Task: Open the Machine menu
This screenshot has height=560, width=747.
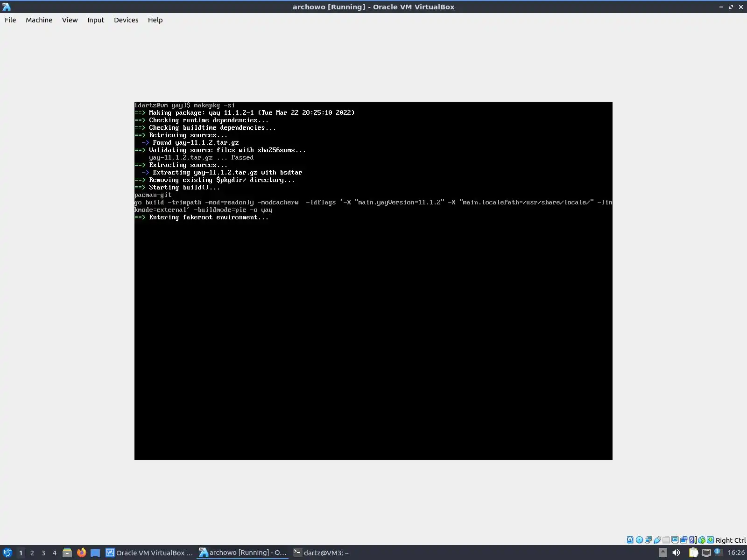Action: click(x=39, y=20)
